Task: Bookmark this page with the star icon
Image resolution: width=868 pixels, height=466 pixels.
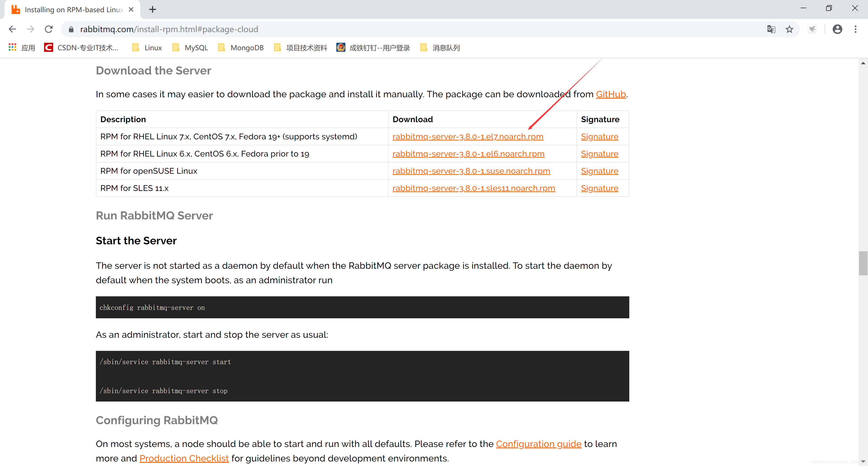Action: (790, 29)
